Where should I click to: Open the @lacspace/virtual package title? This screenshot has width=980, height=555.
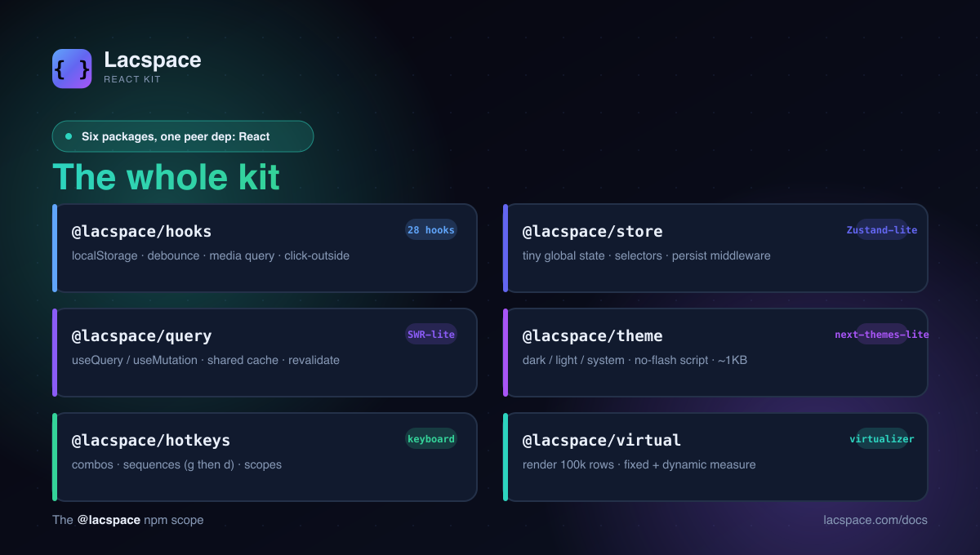[602, 440]
